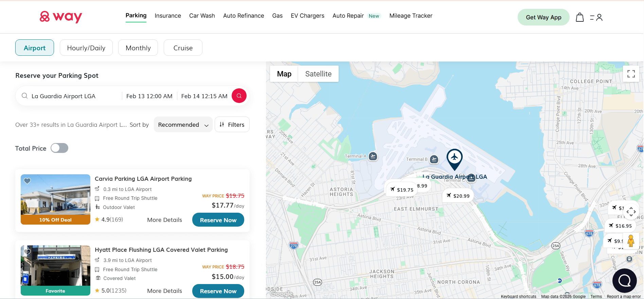This screenshot has height=299, width=644.
Task: Select the Terminal B map marker
Action: 434,159
